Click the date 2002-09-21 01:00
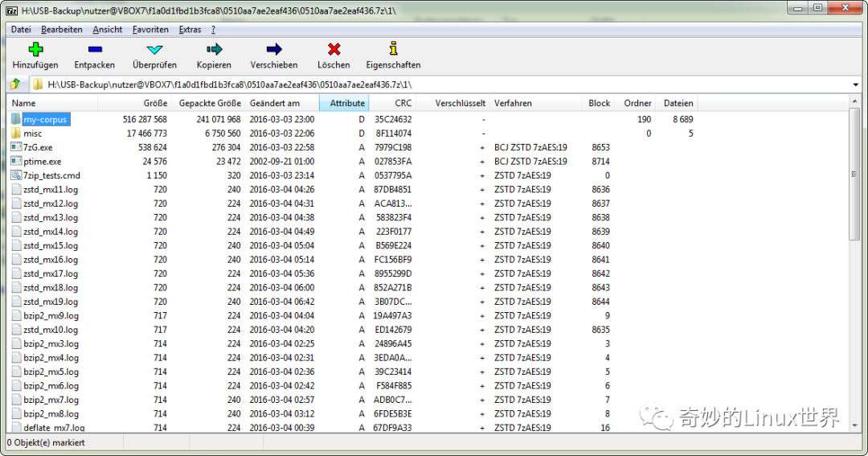This screenshot has width=868, height=456. [282, 161]
